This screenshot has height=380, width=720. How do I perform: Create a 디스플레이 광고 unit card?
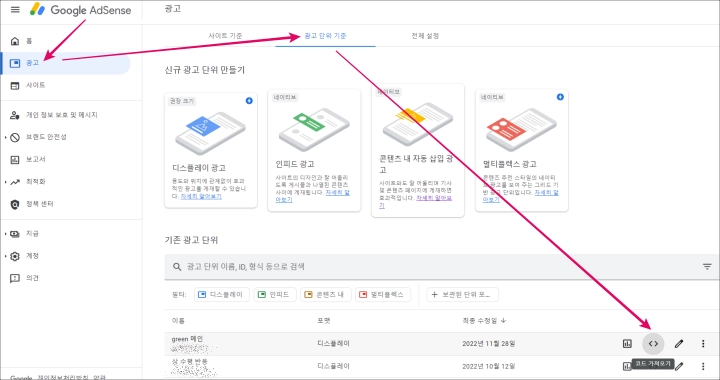[211, 150]
